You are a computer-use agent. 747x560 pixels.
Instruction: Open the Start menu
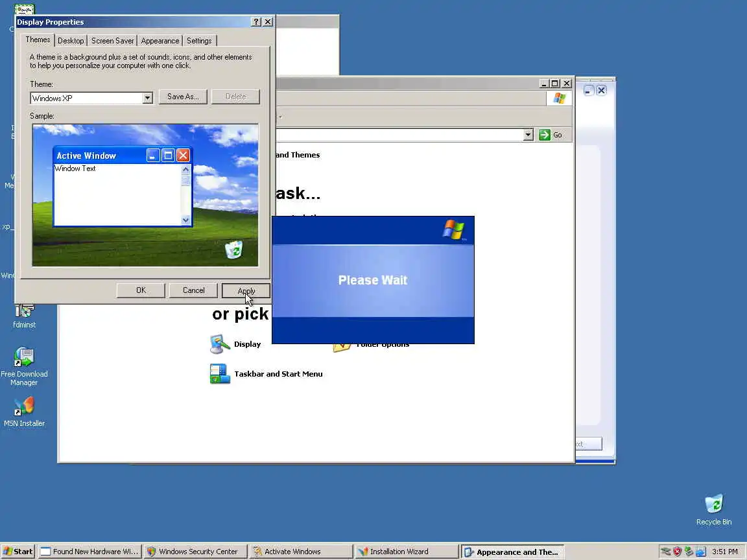click(18, 552)
